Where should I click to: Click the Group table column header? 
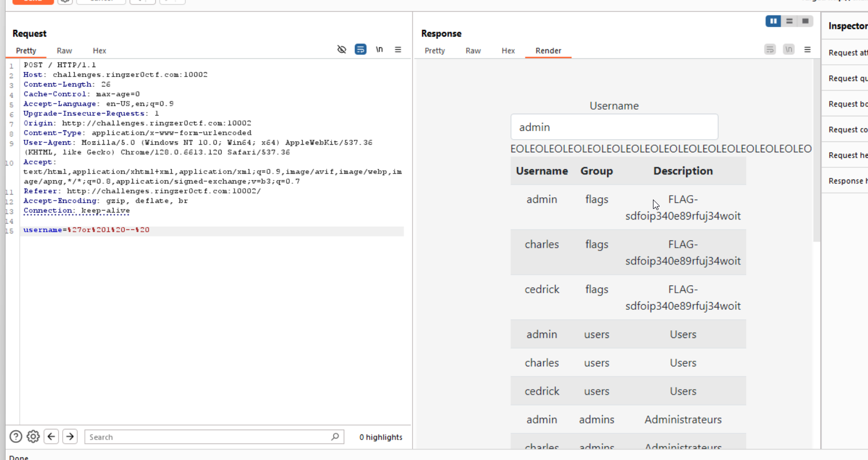(596, 171)
